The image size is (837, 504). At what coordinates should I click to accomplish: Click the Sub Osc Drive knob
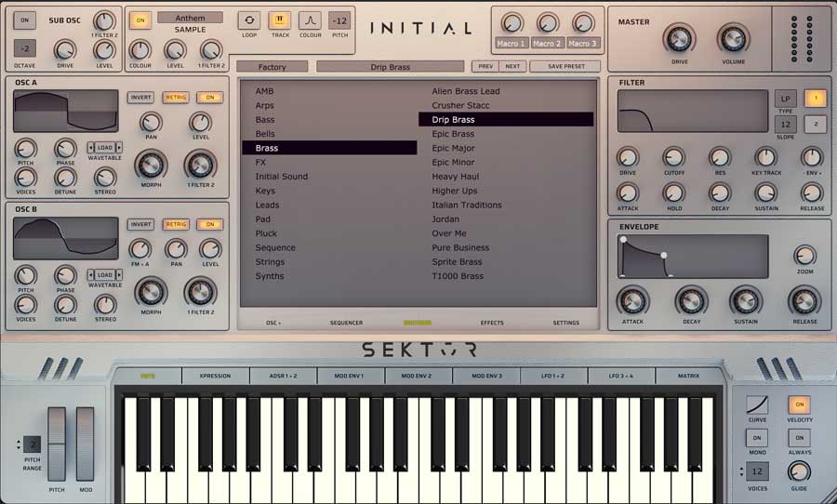(65, 50)
